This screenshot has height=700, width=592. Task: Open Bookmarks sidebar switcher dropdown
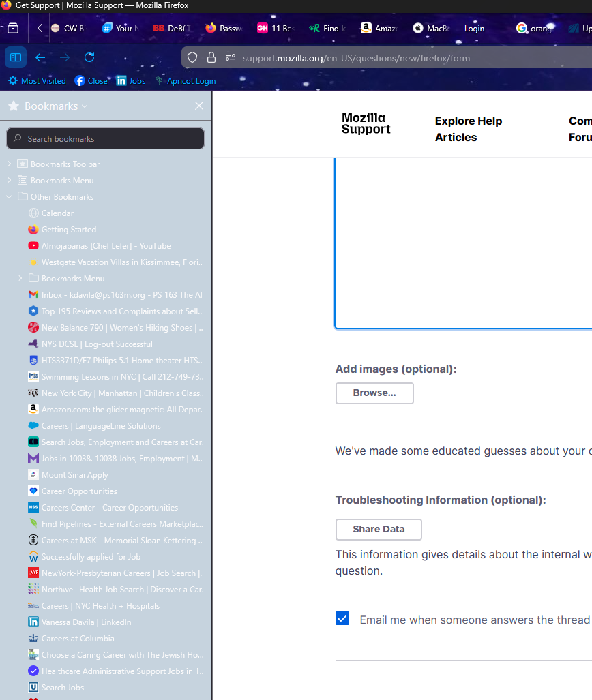click(56, 106)
